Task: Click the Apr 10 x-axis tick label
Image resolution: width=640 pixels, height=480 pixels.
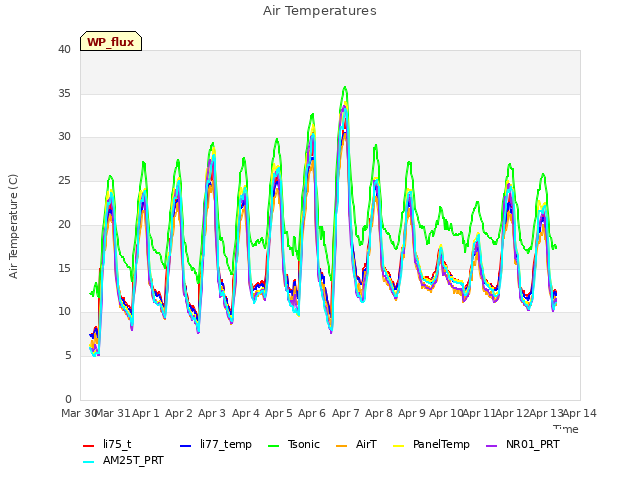Action: [x=446, y=413]
